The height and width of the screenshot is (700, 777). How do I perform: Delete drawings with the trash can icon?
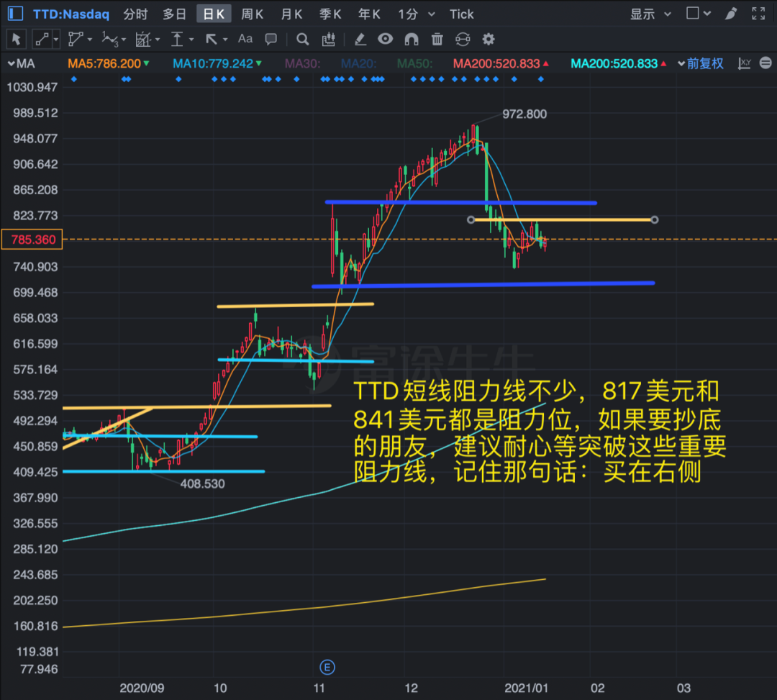tap(437, 39)
